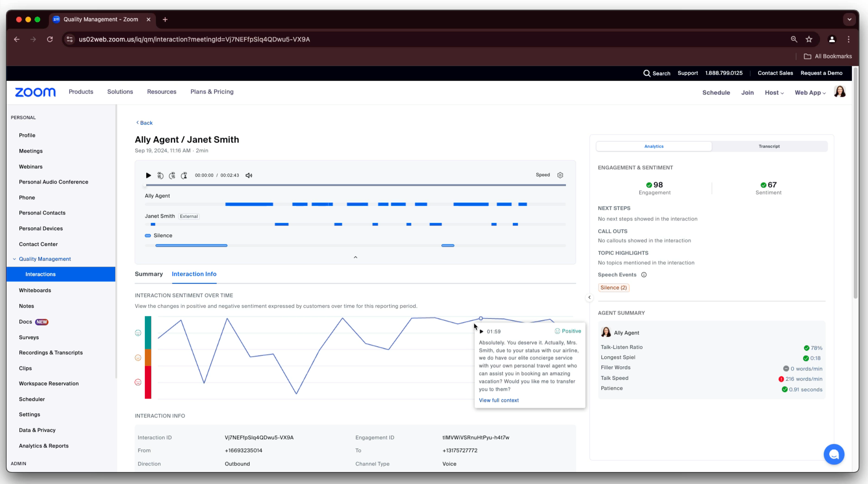The height and width of the screenshot is (484, 868).
Task: Open Chrome three-dot menu
Action: (x=849, y=40)
